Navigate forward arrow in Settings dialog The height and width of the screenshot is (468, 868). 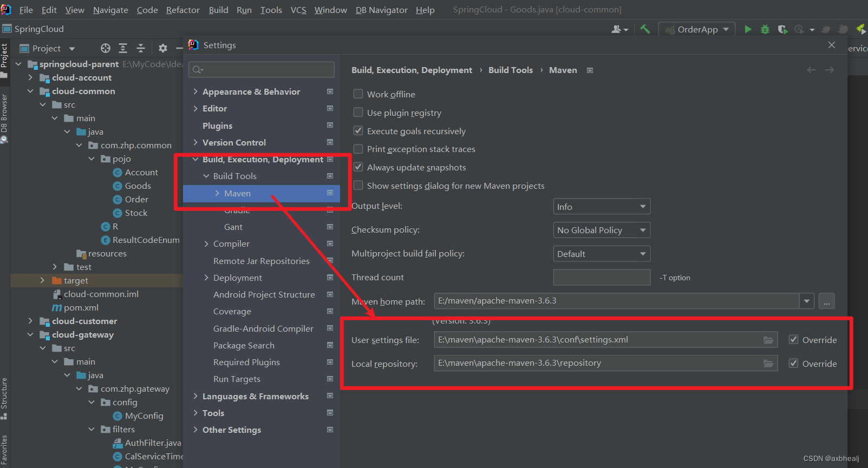[830, 70]
